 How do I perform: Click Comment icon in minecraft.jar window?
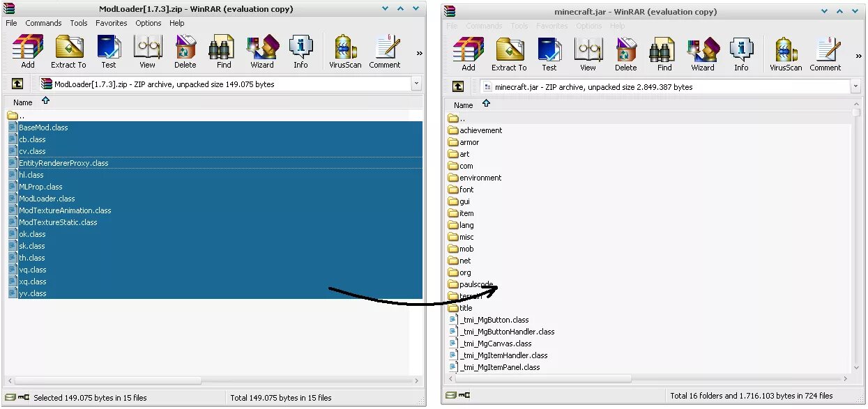825,54
